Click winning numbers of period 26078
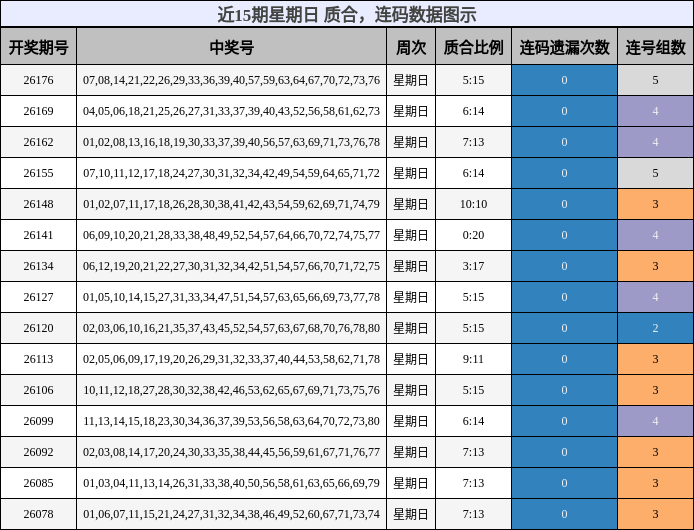694x530 pixels. pos(231,514)
